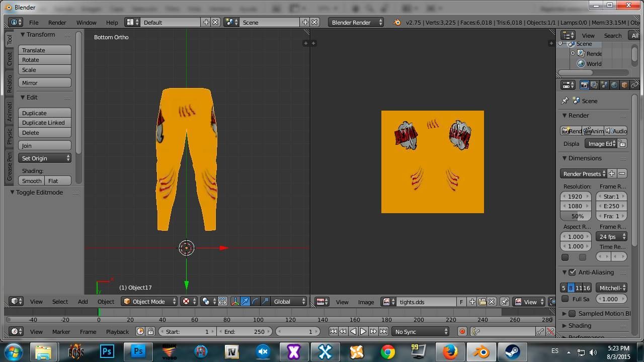Open the Image menu in image editor

366,302
